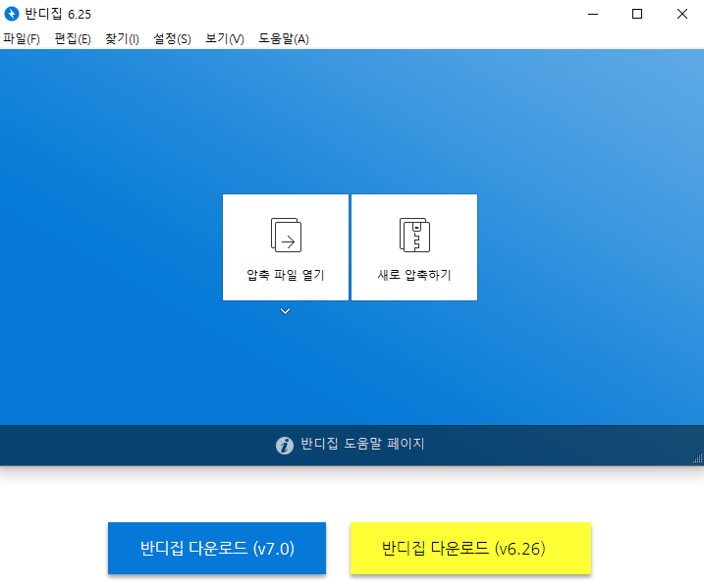Click the Bandizip logo icon in title bar
This screenshot has height=588, width=704.
[12, 14]
